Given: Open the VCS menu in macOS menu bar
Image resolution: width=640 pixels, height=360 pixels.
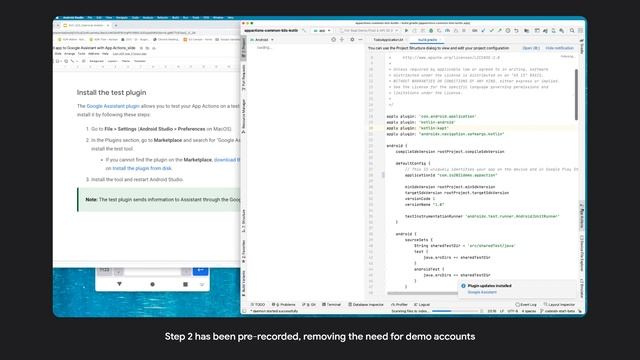Looking at the screenshot, I should coord(206,18).
